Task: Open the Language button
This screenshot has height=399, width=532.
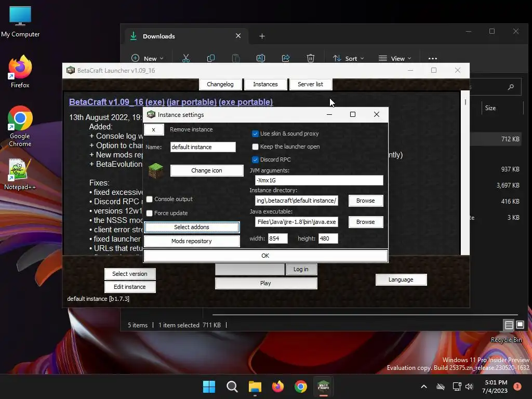Action: 401,280
